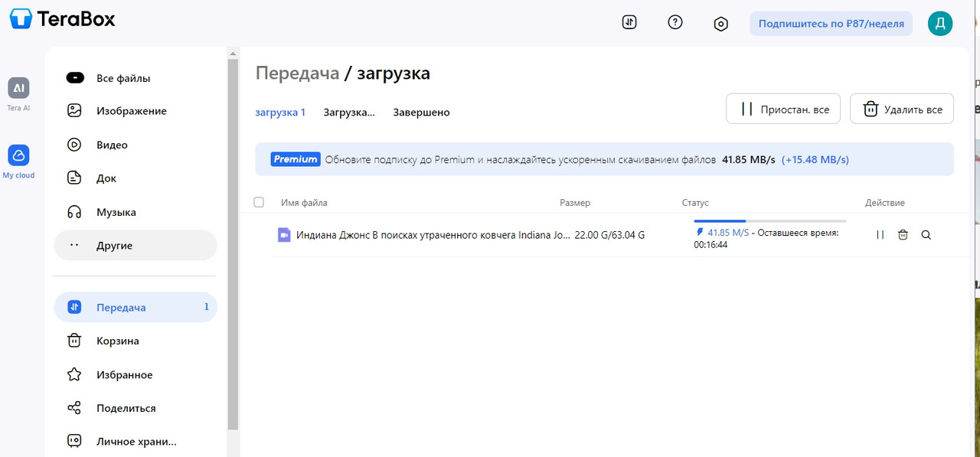Click Подпишитесь по ₽87/неделя button

click(831, 24)
